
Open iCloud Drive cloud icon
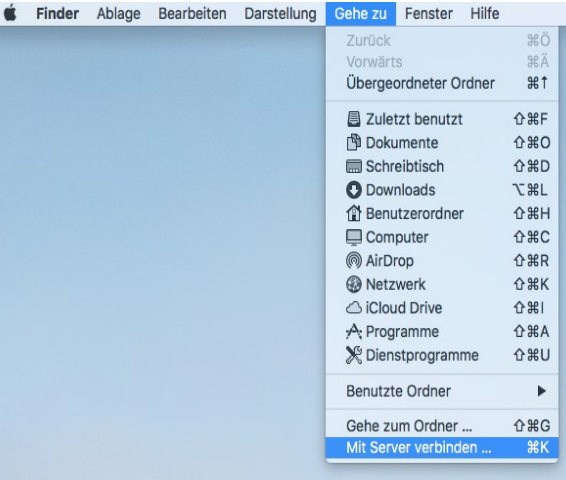tap(353, 308)
